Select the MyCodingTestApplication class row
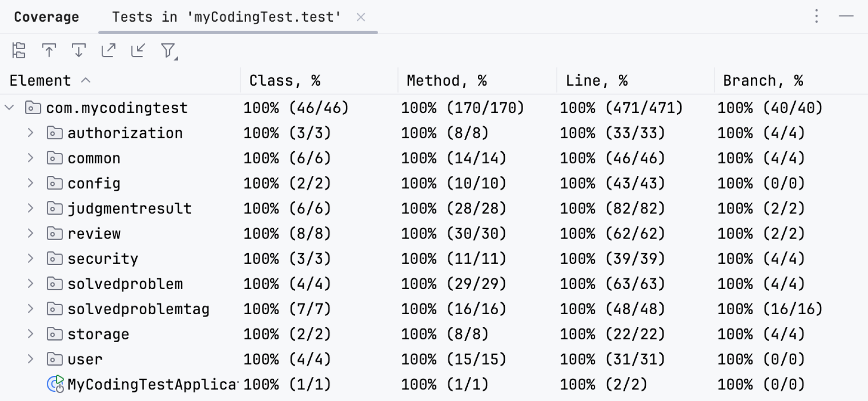The image size is (868, 401). [x=152, y=384]
